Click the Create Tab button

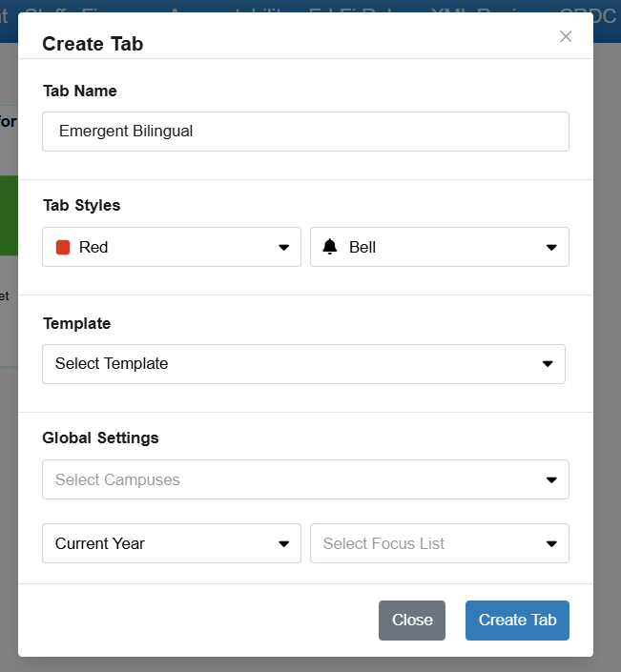[517, 621]
